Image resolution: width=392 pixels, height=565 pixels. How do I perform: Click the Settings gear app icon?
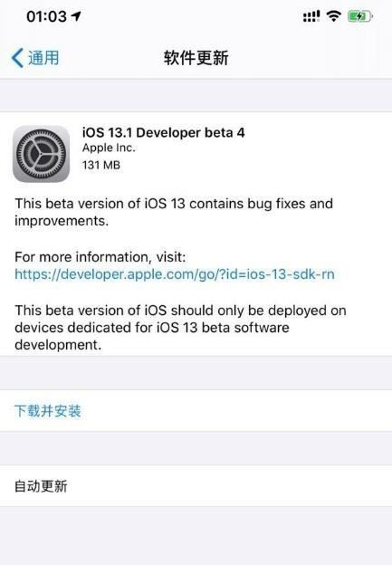[x=41, y=154]
